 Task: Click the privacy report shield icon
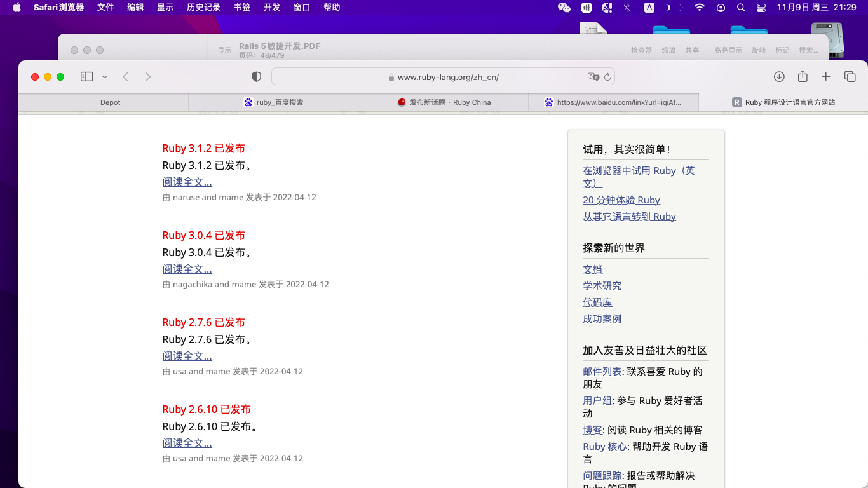click(257, 77)
